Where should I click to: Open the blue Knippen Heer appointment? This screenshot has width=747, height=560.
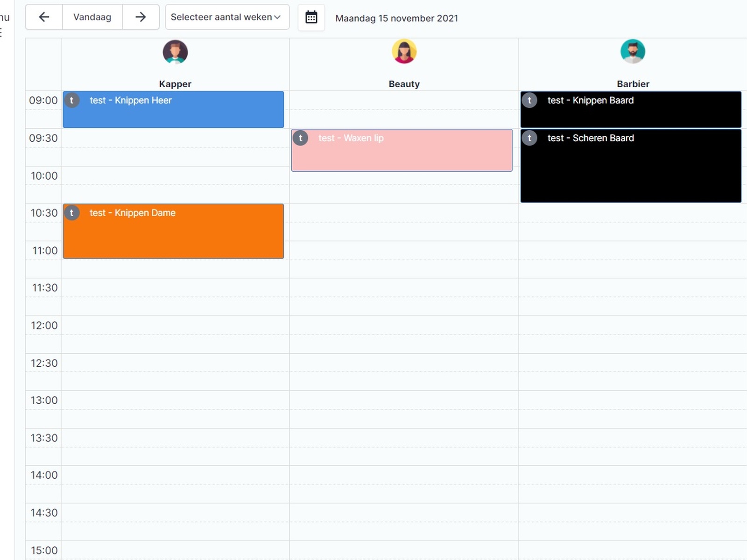click(173, 110)
